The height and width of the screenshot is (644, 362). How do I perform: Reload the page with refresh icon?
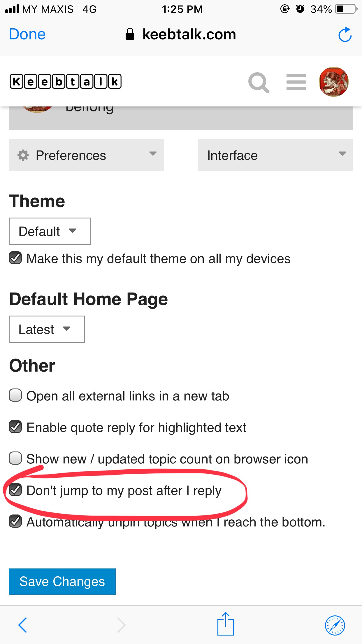pos(345,34)
